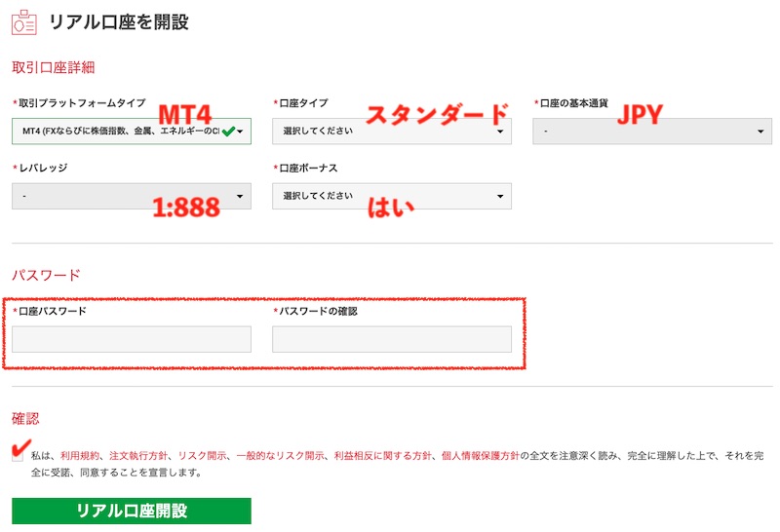This screenshot has height=532, width=780.
Task: Click the 口座パスワード input field
Action: coord(132,339)
